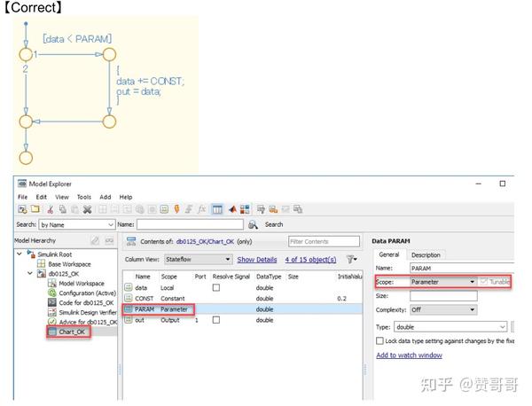Click the Code for db0125_OK icon
The image size is (532, 406).
tap(52, 302)
